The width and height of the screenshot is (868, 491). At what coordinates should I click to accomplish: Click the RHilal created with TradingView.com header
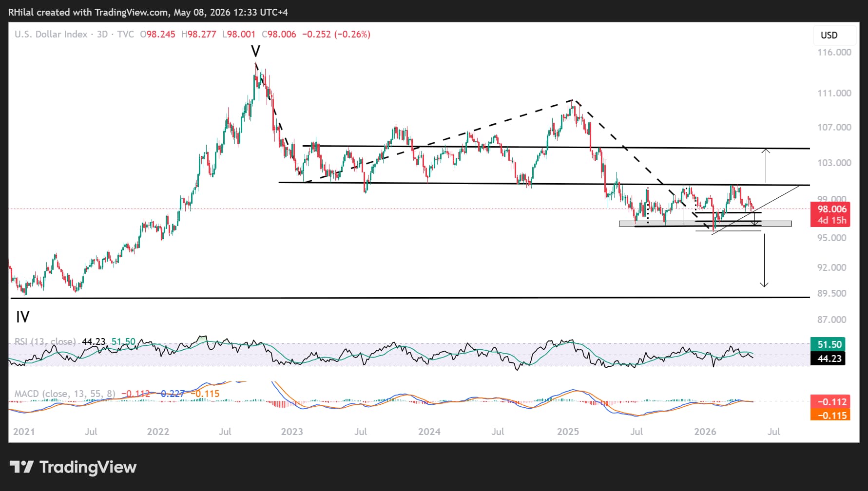pyautogui.click(x=148, y=12)
